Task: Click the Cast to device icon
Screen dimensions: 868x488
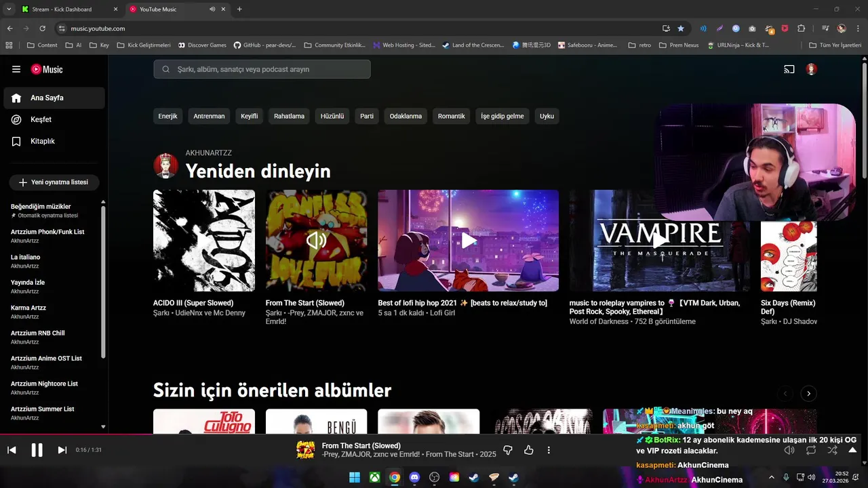Action: pos(789,69)
